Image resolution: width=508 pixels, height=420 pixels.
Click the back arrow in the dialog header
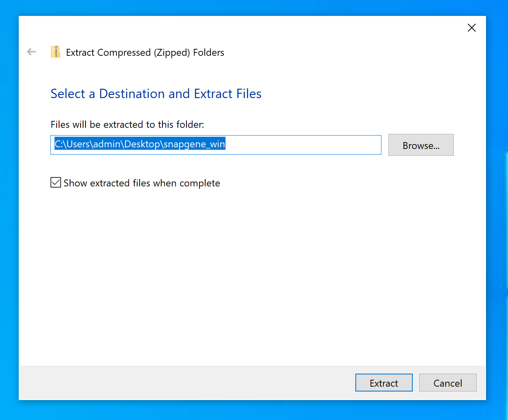point(31,52)
